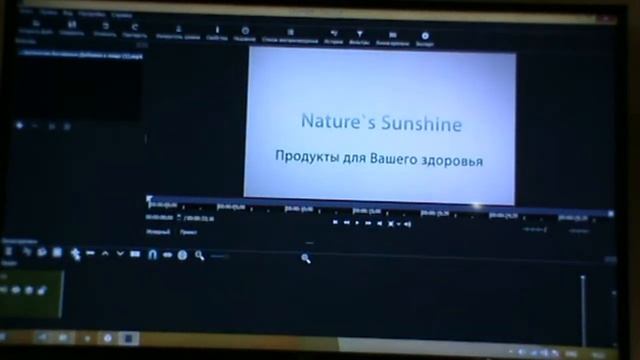This screenshot has width=640, height=360.
Task: Click the Shotcut taskbar icon
Action: (129, 338)
